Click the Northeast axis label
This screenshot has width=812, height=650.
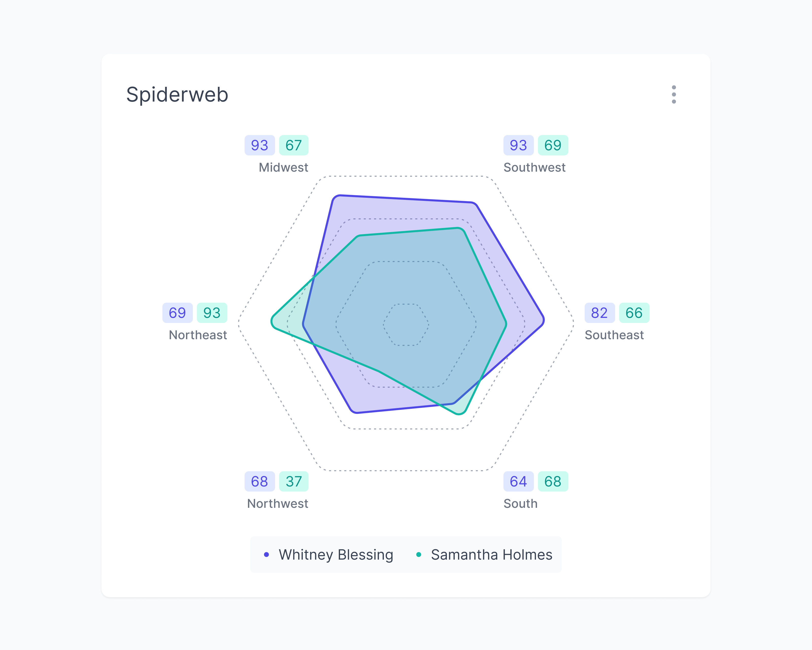pyautogui.click(x=198, y=335)
